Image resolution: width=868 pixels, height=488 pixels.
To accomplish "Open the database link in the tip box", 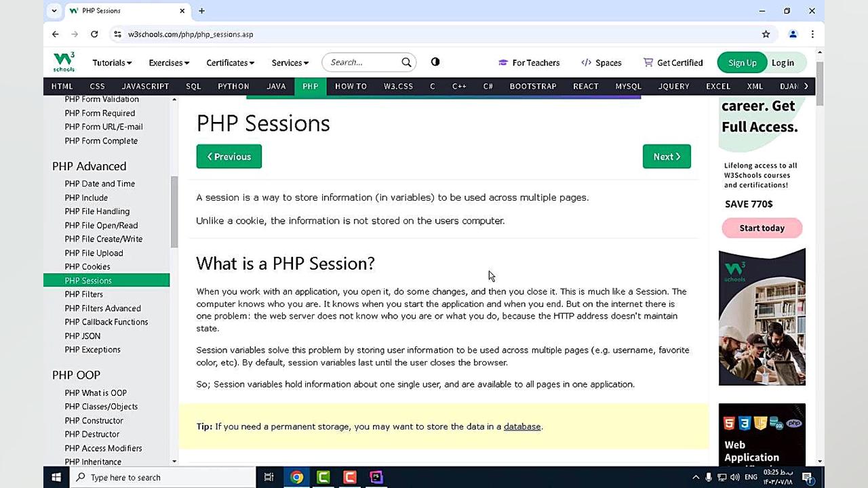I will 522,426.
